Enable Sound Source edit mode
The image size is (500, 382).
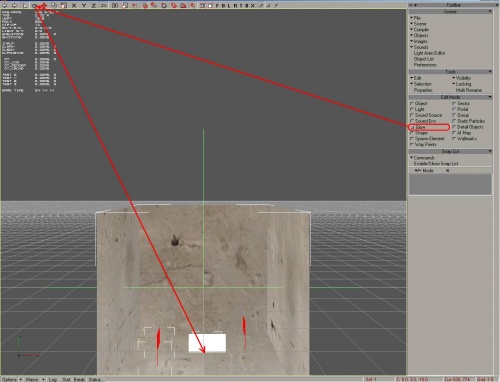(x=426, y=115)
